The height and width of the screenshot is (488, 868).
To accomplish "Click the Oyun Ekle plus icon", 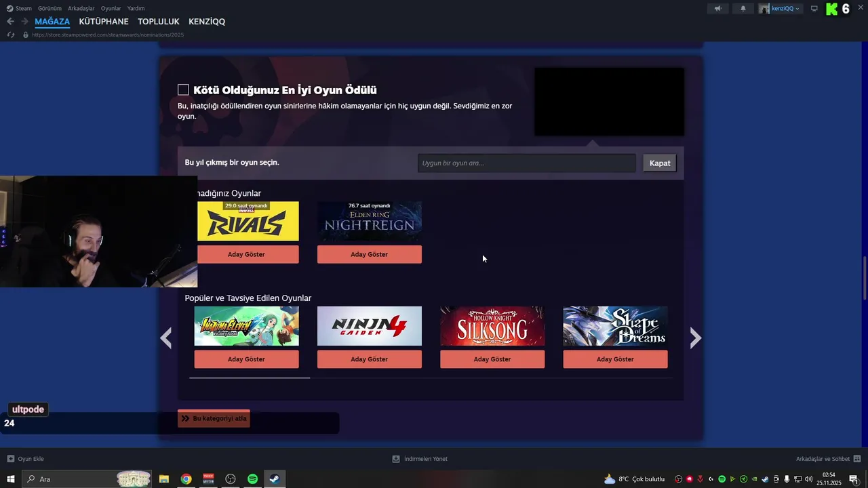I will point(10,459).
